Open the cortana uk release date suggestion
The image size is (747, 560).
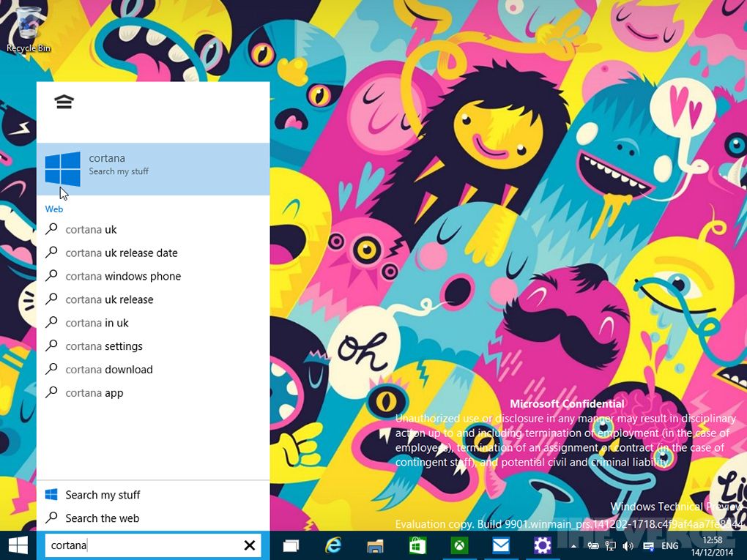(121, 253)
